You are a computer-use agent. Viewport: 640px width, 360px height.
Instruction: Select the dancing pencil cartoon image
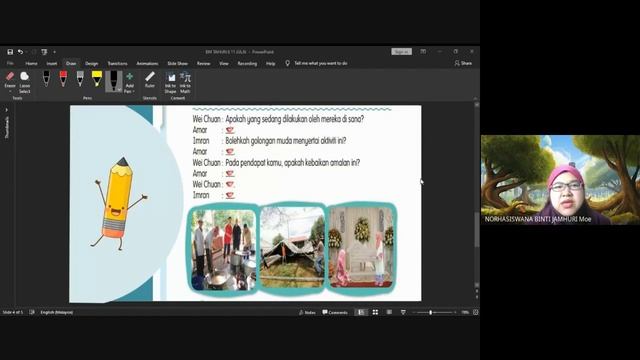click(118, 203)
